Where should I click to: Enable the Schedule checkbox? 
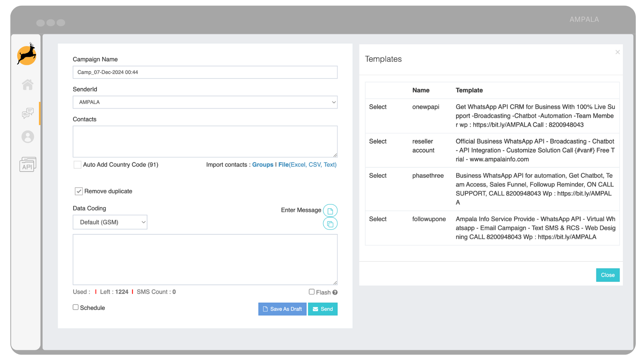pos(75,307)
